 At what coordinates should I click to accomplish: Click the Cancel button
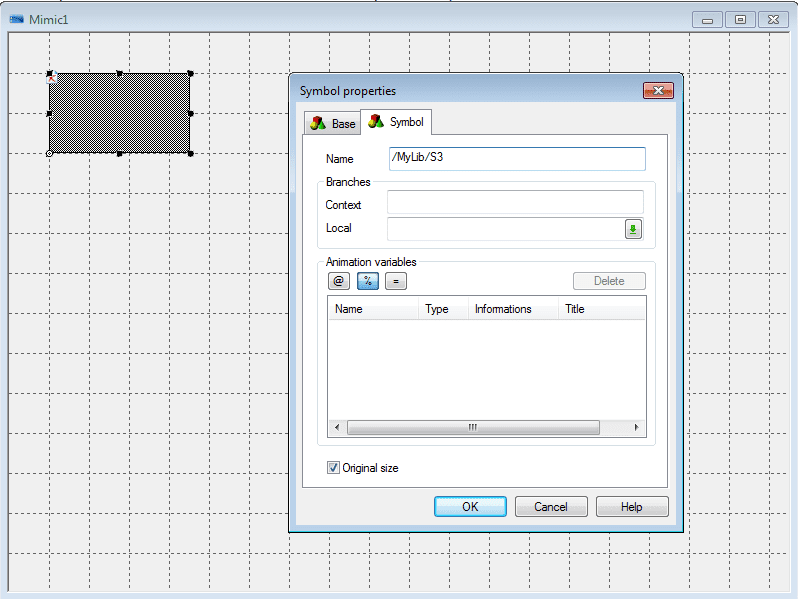click(x=551, y=507)
